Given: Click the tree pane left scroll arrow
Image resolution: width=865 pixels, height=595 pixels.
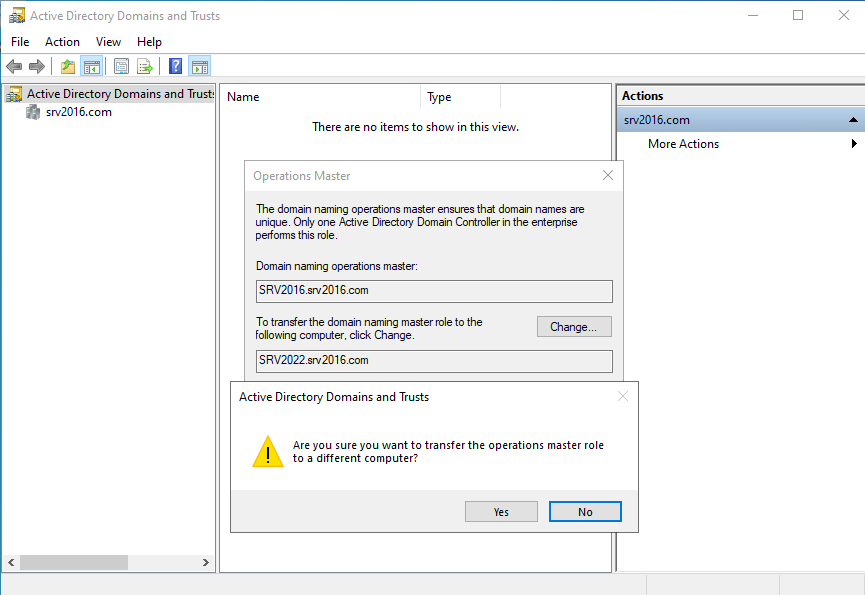Looking at the screenshot, I should (x=11, y=562).
